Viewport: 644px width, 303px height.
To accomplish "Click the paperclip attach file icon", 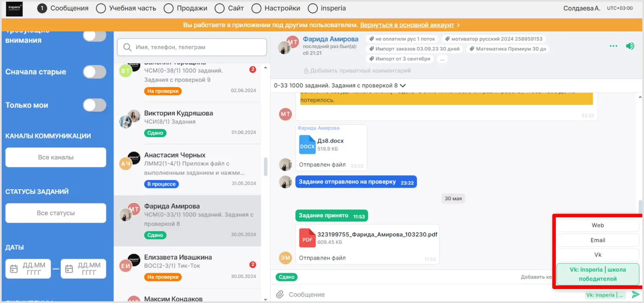I will [x=280, y=295].
